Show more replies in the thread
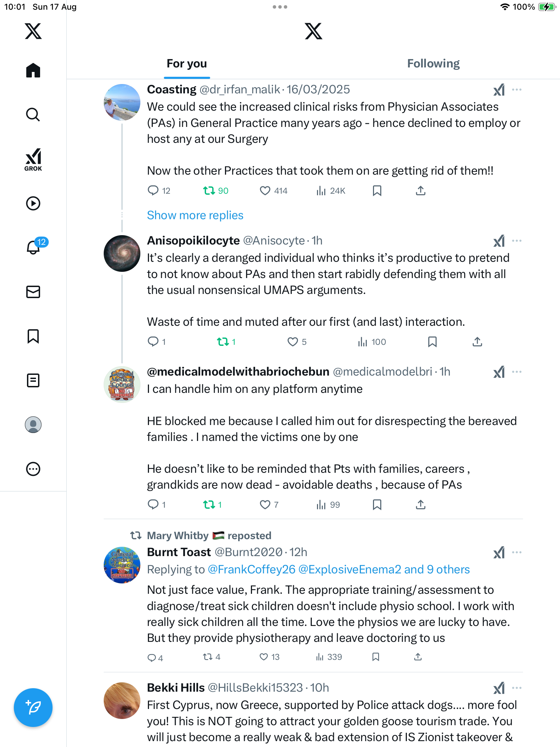 (195, 215)
